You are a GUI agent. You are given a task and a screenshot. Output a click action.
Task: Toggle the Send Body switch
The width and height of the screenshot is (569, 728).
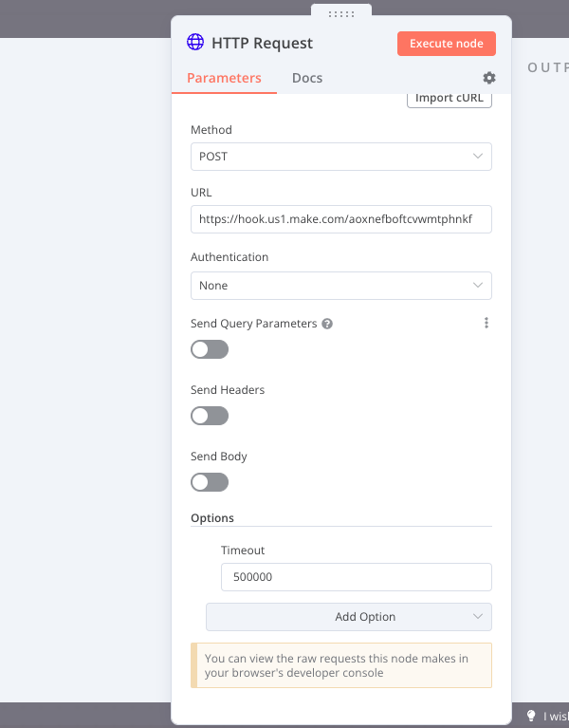[x=210, y=482]
